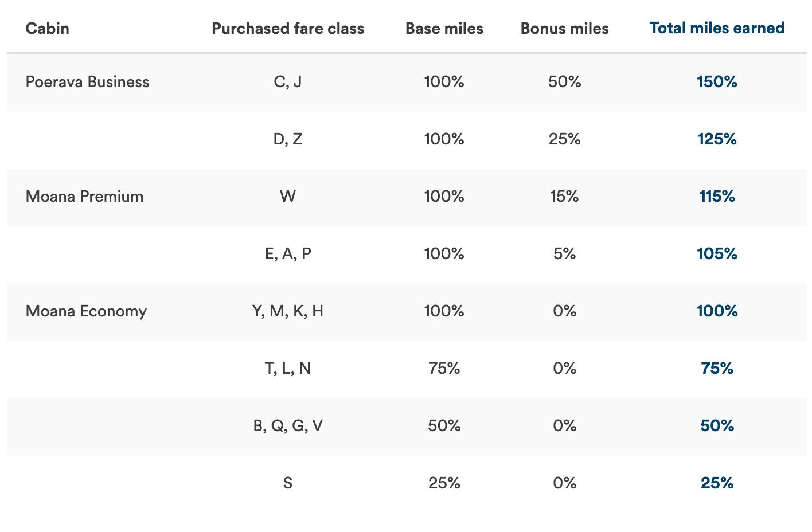Click the 15% bonus miles value

(x=564, y=197)
